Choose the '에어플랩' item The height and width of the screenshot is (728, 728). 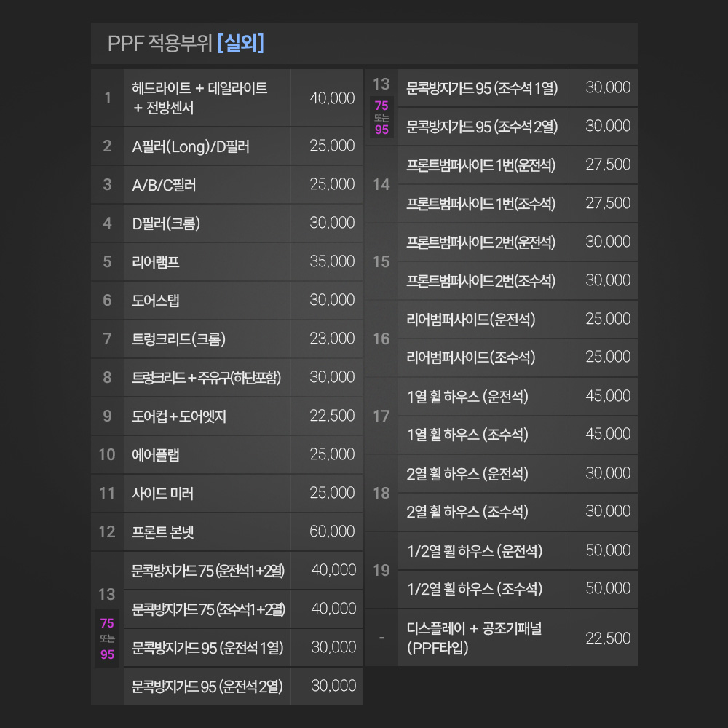pos(156,455)
